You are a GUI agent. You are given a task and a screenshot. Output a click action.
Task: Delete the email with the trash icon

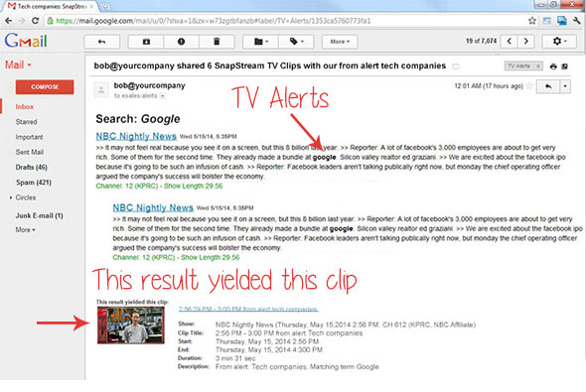(x=217, y=42)
